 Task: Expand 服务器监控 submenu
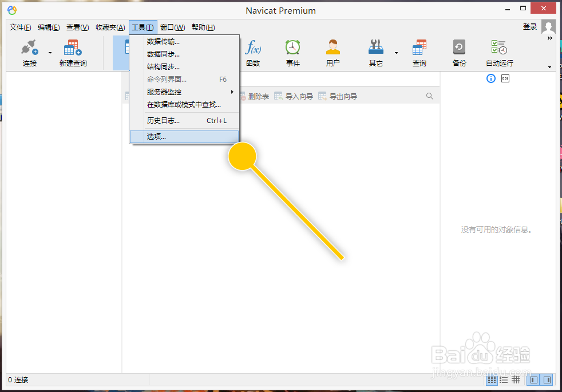pos(184,92)
